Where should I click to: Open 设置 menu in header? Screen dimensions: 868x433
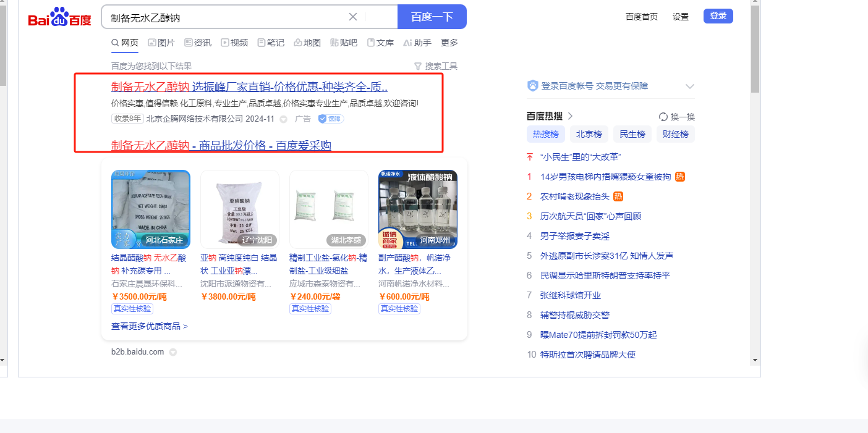click(681, 17)
